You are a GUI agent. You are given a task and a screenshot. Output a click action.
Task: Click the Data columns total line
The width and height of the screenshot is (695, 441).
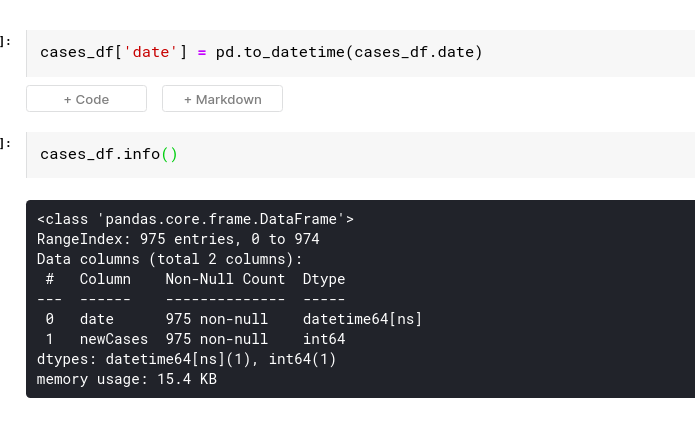click(169, 259)
